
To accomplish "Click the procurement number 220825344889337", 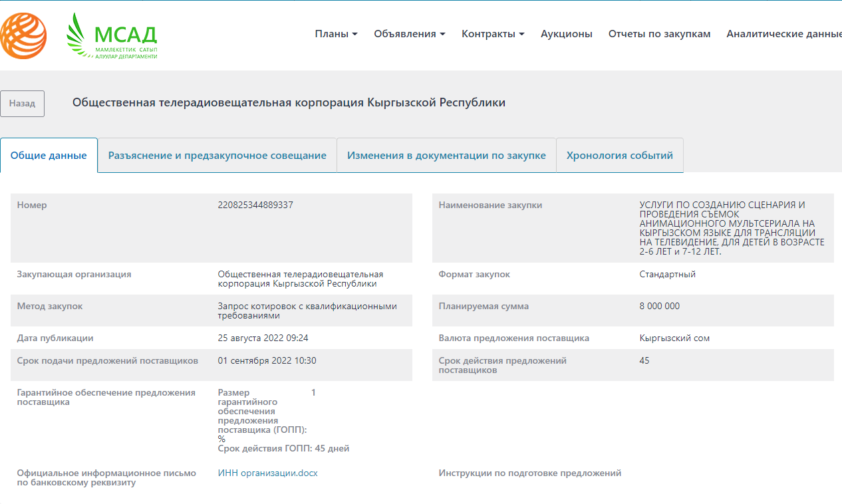I will (255, 205).
